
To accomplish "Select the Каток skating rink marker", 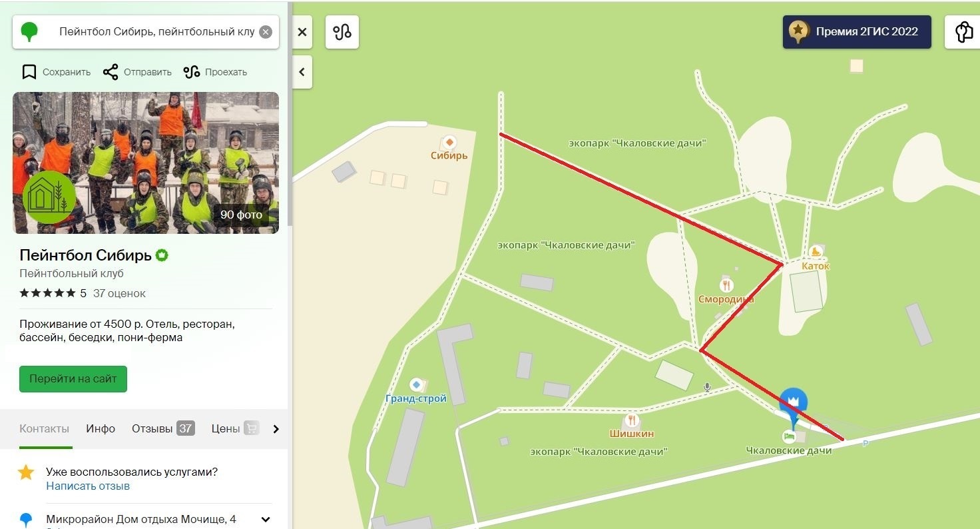I will click(x=816, y=251).
